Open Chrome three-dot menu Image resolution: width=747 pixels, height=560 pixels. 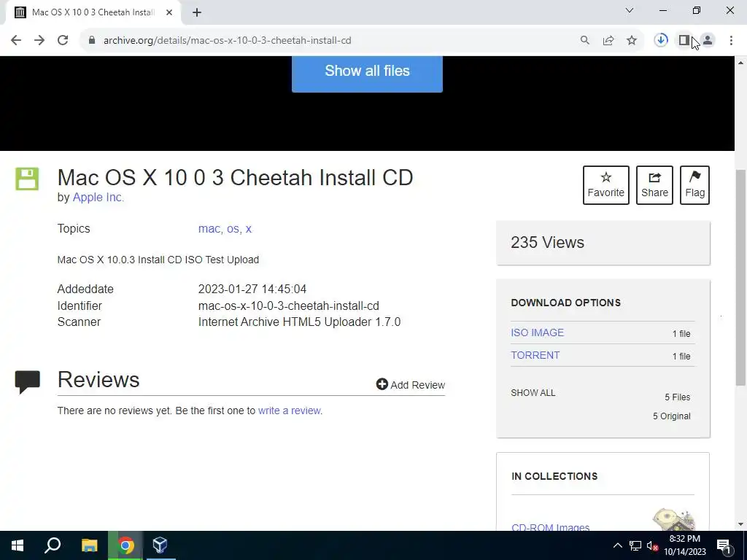coord(731,41)
